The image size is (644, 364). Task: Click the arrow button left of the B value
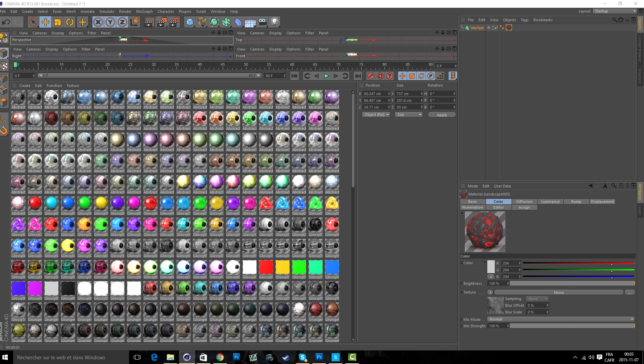[x=491, y=277]
